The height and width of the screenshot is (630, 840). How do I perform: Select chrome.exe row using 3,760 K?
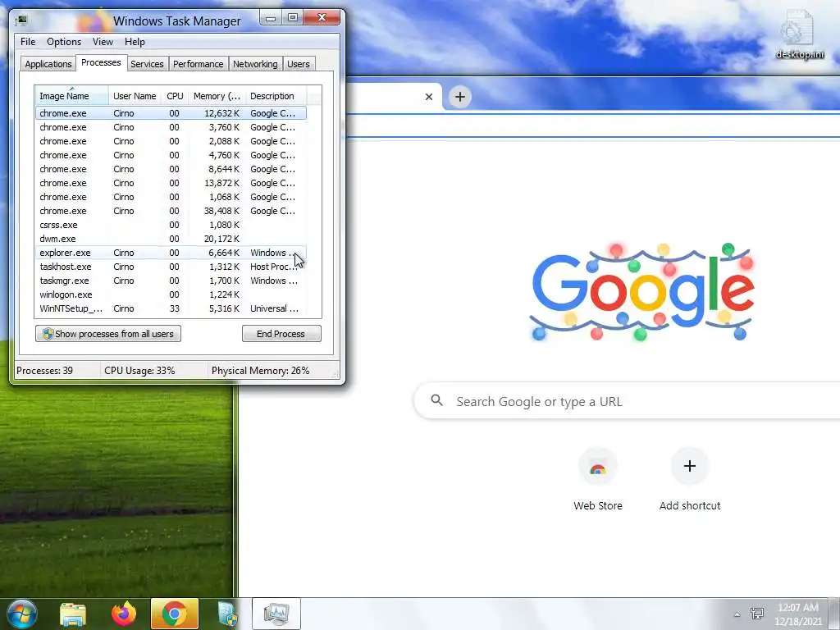(x=171, y=127)
